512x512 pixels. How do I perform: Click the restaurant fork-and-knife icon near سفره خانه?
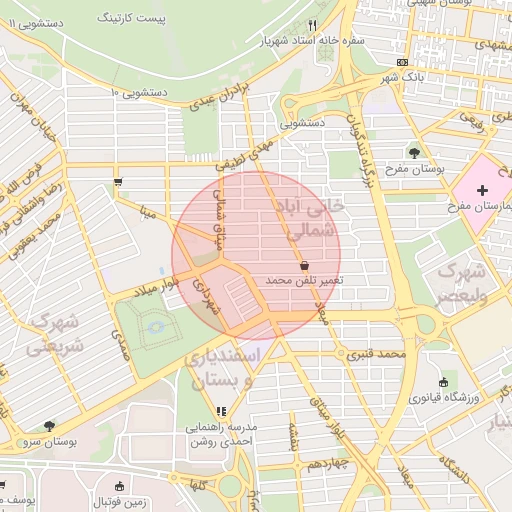[312, 25]
